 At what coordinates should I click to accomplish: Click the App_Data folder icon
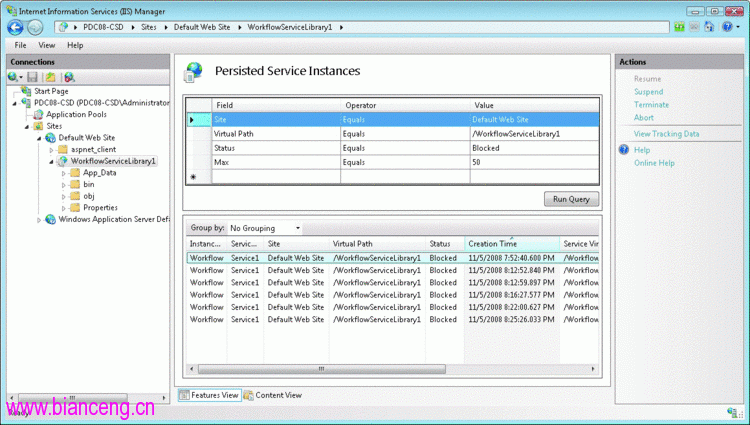point(75,173)
